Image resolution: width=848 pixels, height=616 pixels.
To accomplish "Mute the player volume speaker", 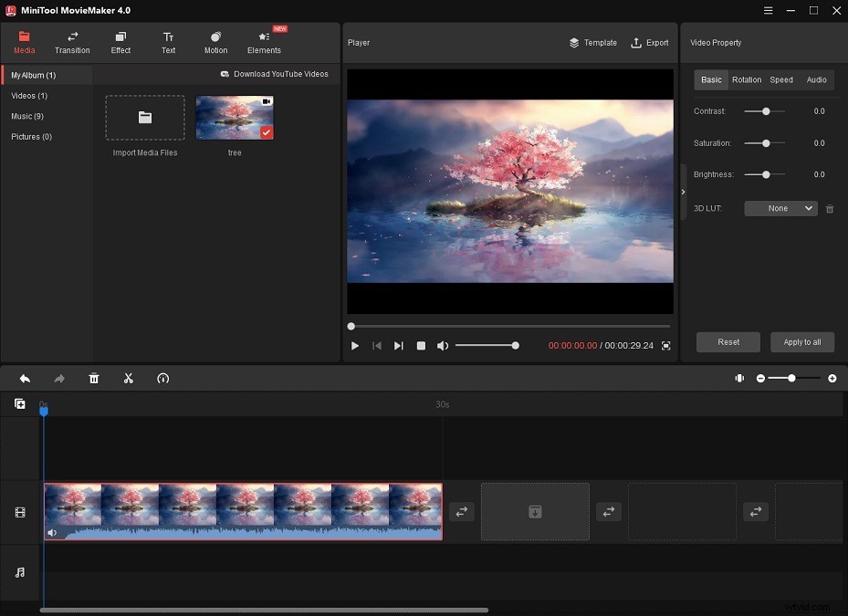I will [x=443, y=346].
